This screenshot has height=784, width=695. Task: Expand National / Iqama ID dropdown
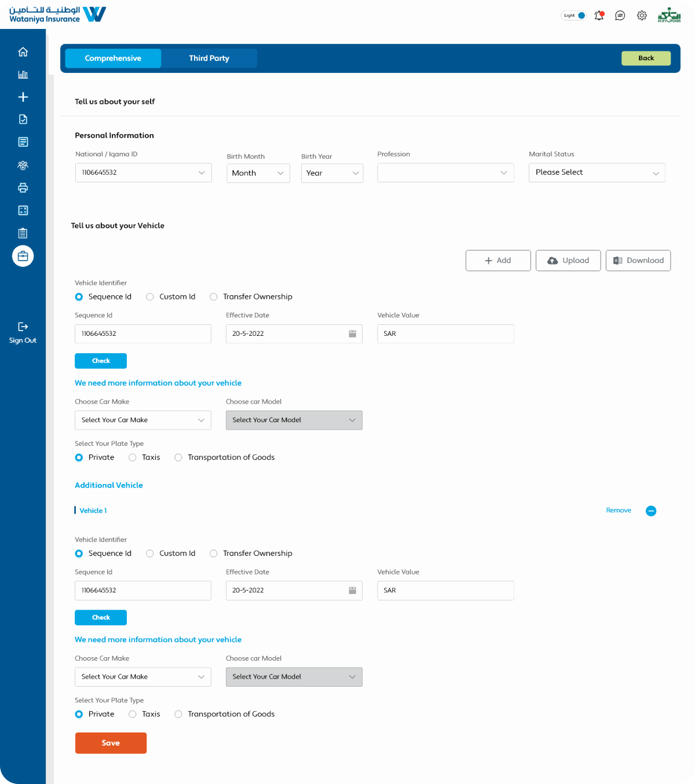tap(143, 173)
